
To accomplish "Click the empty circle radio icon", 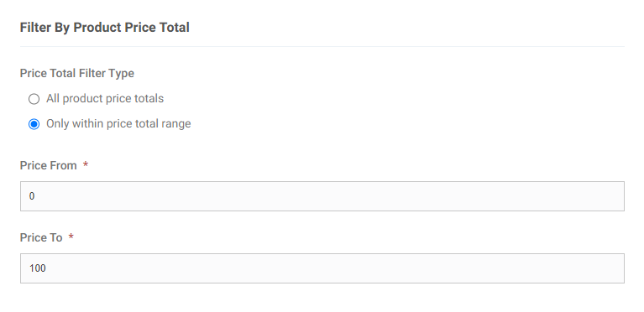I will click(34, 99).
